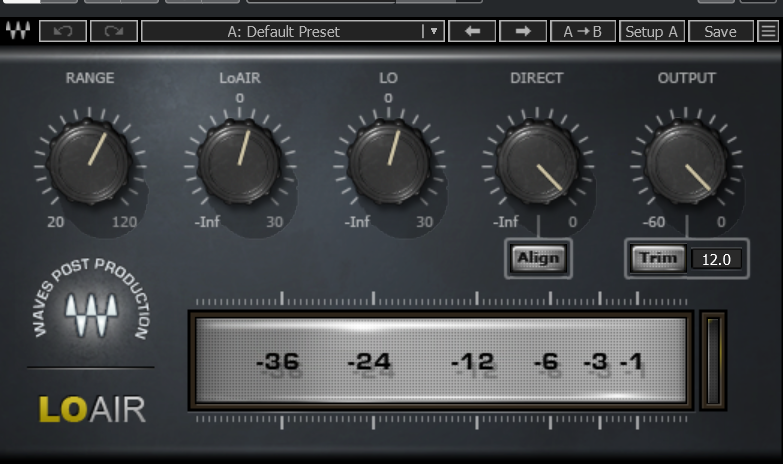783x464 pixels.
Task: Load previous preset with left arrow
Action: point(472,31)
